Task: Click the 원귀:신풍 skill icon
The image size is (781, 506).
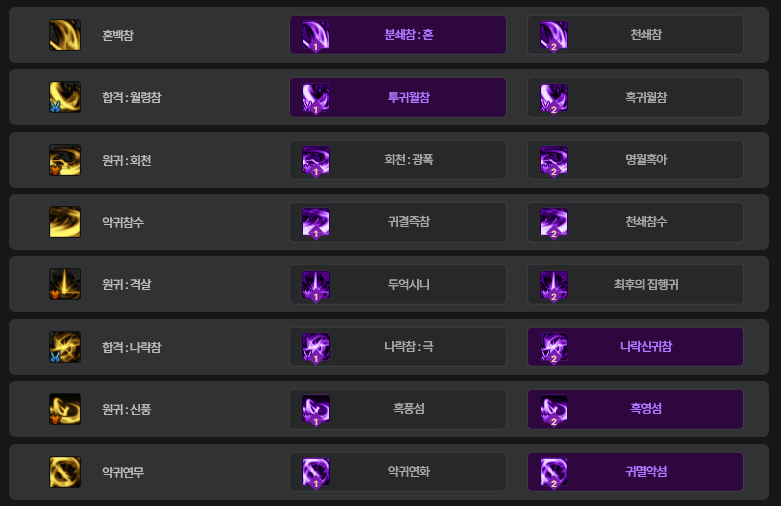Action: tap(65, 409)
